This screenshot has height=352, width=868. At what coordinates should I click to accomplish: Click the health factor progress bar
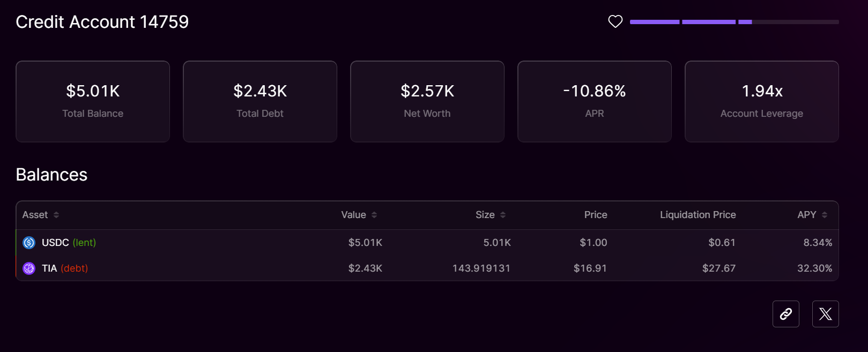click(734, 22)
